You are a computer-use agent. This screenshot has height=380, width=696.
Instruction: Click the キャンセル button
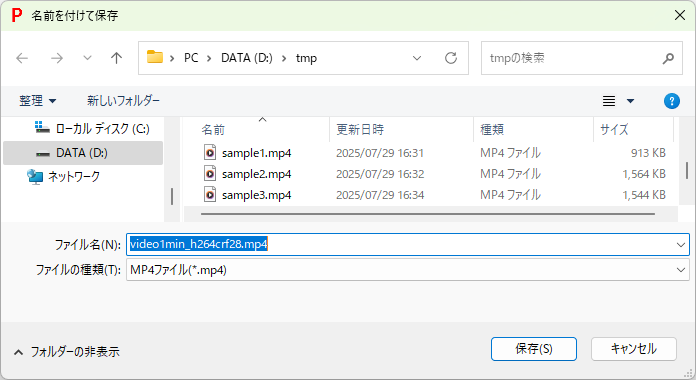(633, 349)
